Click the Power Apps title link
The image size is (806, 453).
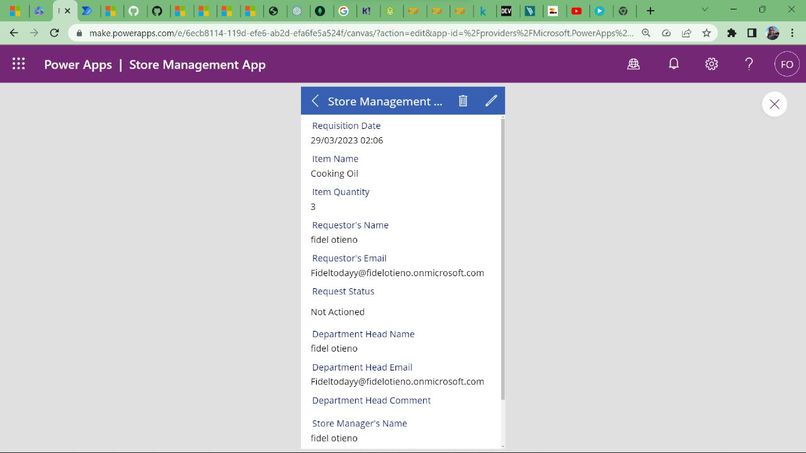(78, 65)
